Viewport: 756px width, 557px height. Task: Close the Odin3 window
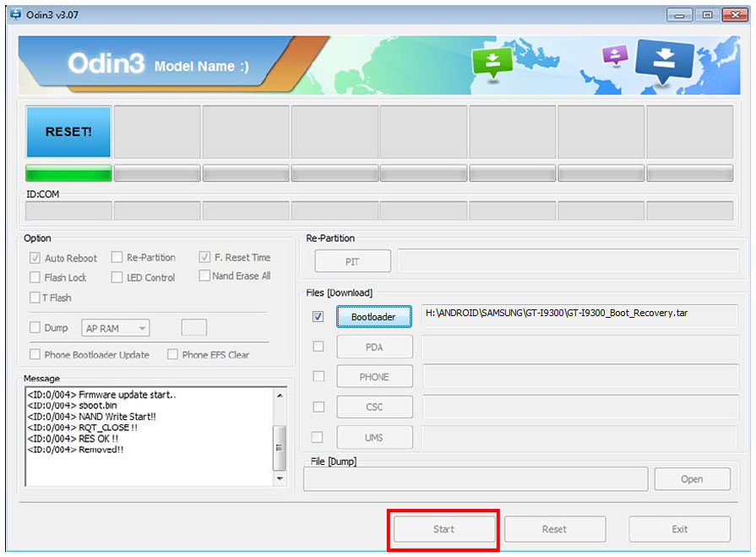(735, 15)
